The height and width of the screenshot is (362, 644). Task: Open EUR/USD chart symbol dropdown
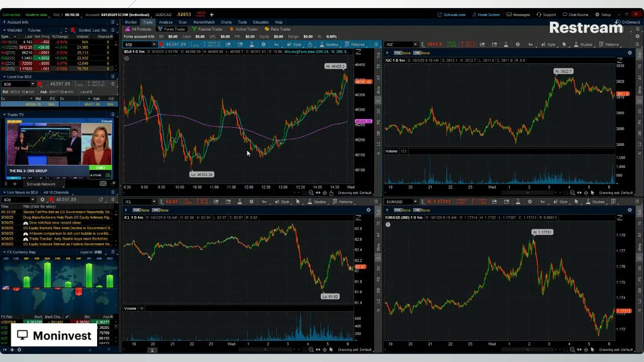[x=415, y=202]
